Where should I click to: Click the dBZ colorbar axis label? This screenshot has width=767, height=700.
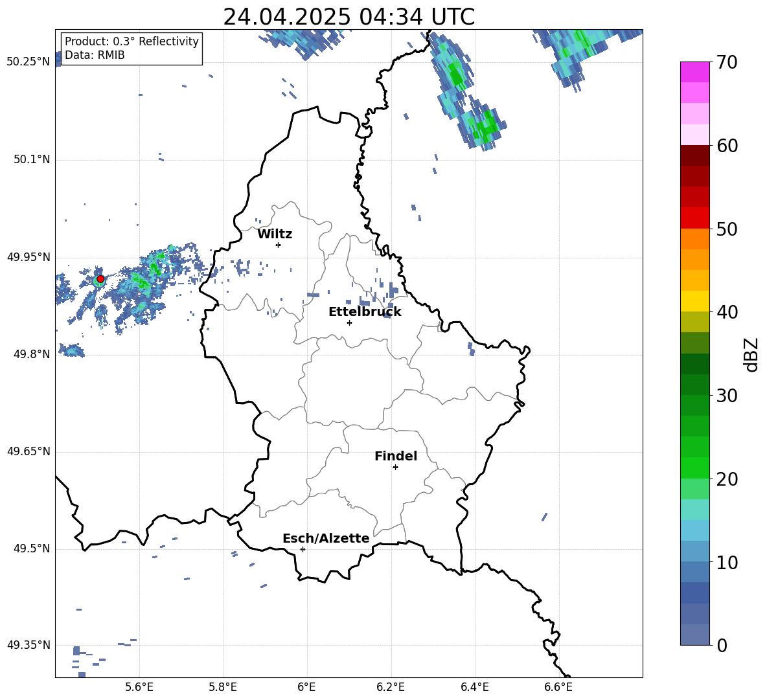(751, 354)
